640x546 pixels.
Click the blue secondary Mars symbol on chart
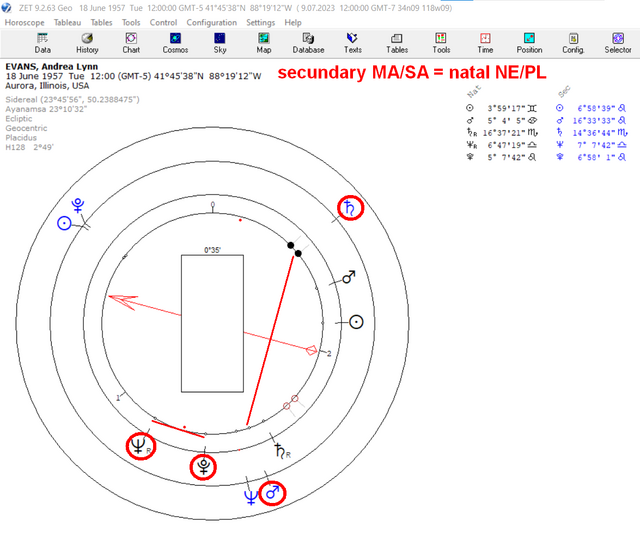tap(272, 493)
